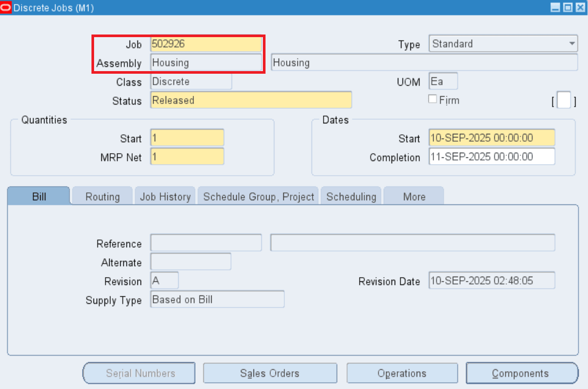588x389 pixels.
Task: Select the Schedule Group, Project tab
Action: tap(259, 197)
